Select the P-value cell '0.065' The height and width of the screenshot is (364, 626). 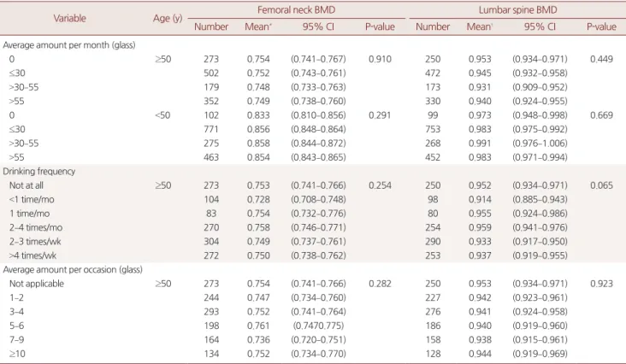click(x=601, y=185)
